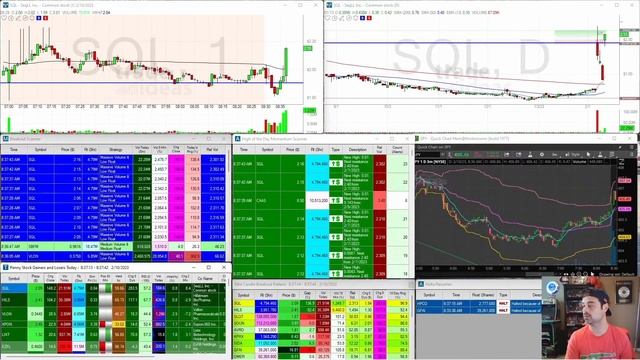Click the type icon in the 8:37:43 AM SQL row

pos(336,164)
